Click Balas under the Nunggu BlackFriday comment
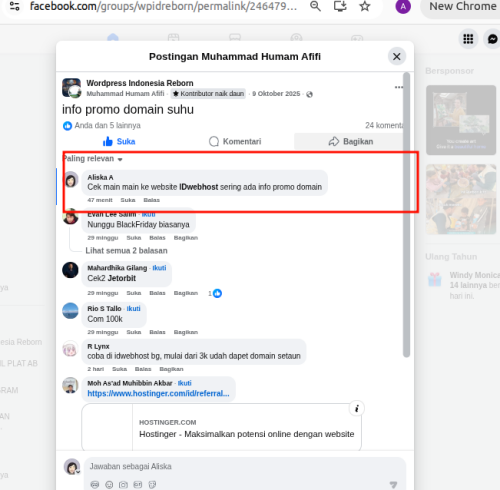 click(x=157, y=238)
